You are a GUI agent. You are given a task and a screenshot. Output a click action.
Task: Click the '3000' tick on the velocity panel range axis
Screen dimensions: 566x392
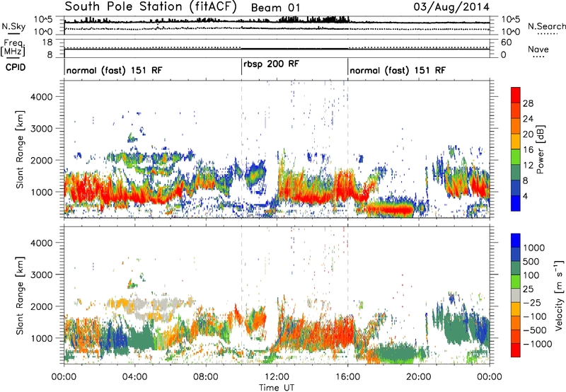click(42, 275)
